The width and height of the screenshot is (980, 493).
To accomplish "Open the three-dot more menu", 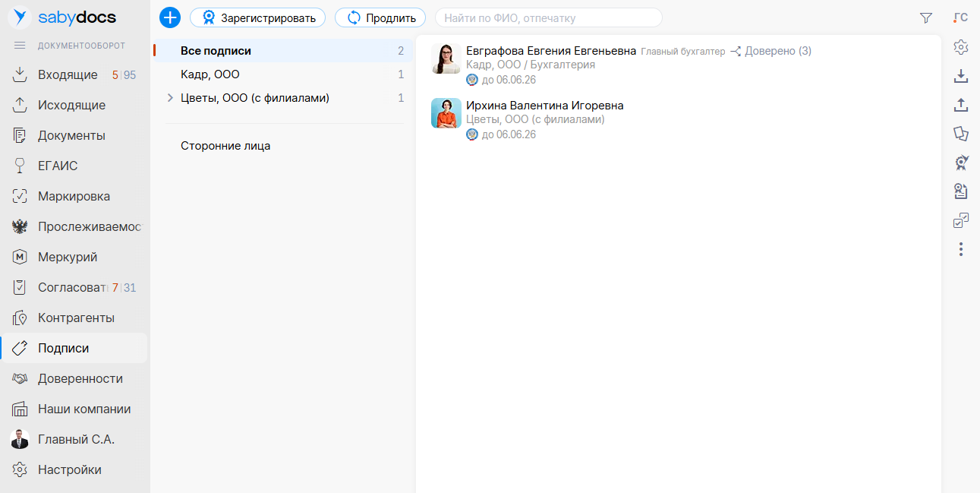I will coord(960,249).
